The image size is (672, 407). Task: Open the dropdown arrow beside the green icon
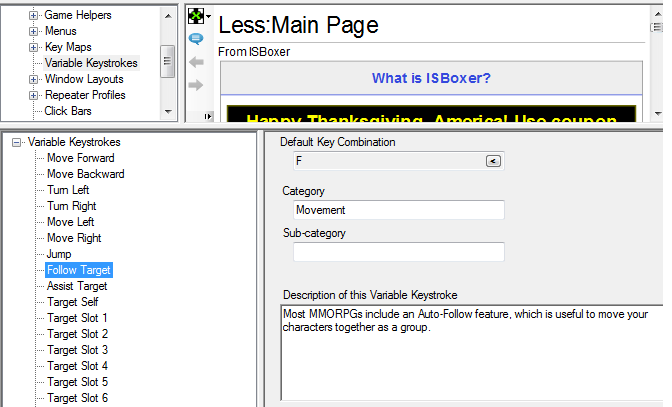point(208,17)
